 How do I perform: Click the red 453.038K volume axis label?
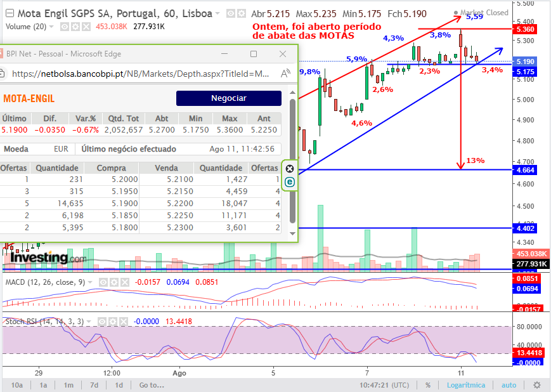(x=531, y=254)
